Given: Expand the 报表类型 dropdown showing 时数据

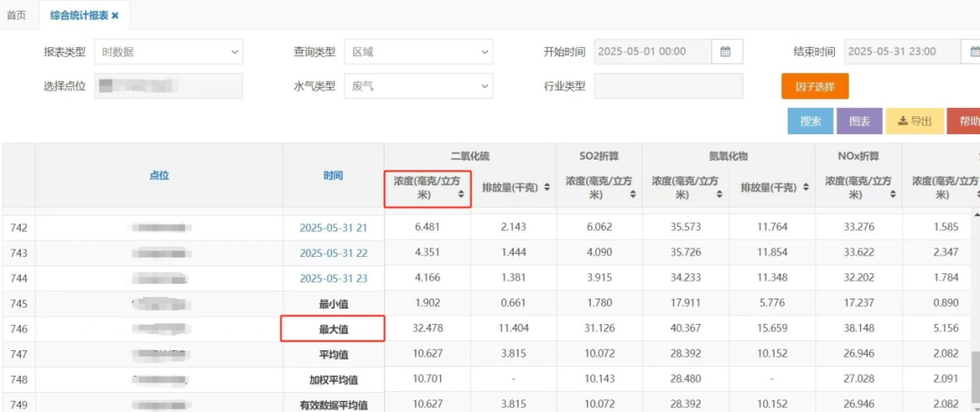Looking at the screenshot, I should pos(168,52).
